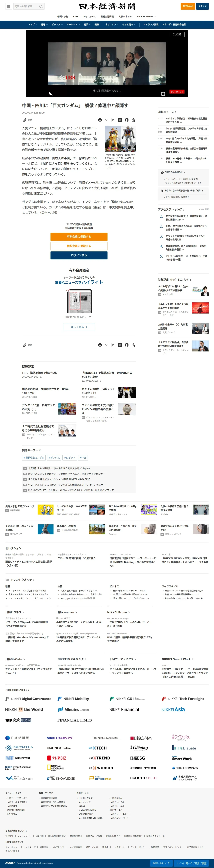Print the article using the icon under the headline
Image resolution: width=214 pixels, height=868 pixels.
(x=100, y=120)
